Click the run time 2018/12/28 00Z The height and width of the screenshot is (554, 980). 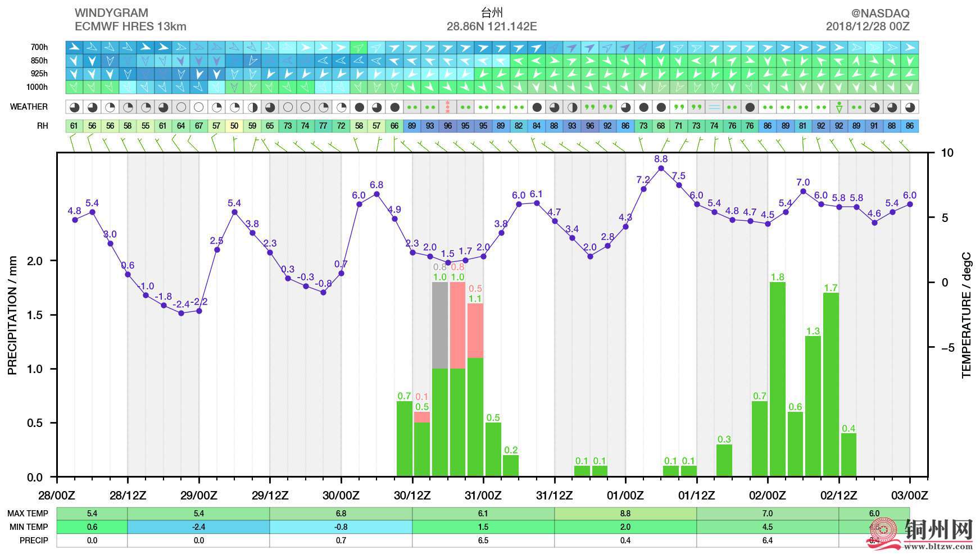click(868, 26)
